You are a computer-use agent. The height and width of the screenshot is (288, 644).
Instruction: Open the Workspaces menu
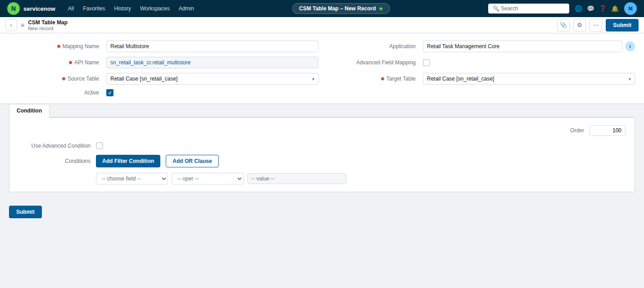[x=155, y=9]
